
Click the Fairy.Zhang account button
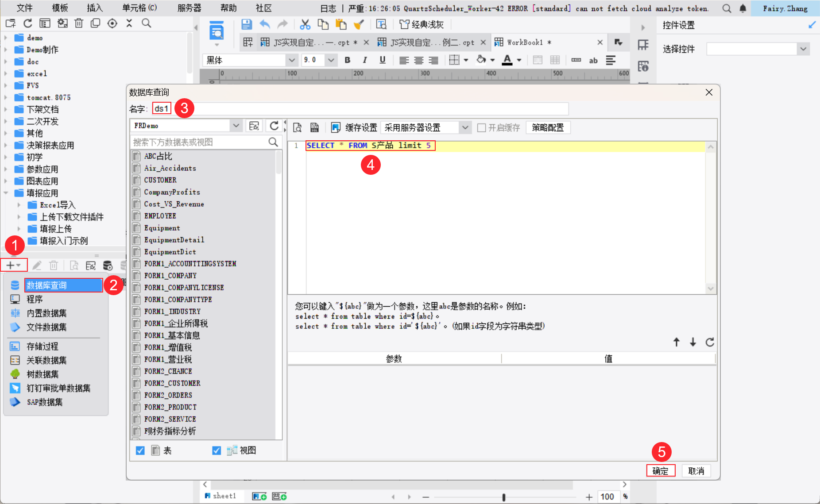(785, 8)
